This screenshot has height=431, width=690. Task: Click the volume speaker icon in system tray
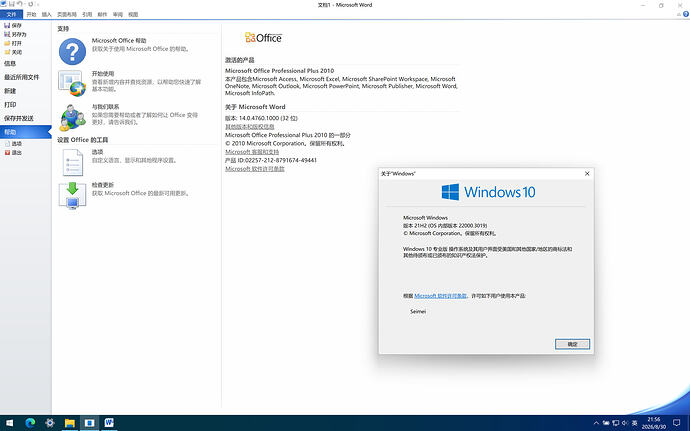624,423
